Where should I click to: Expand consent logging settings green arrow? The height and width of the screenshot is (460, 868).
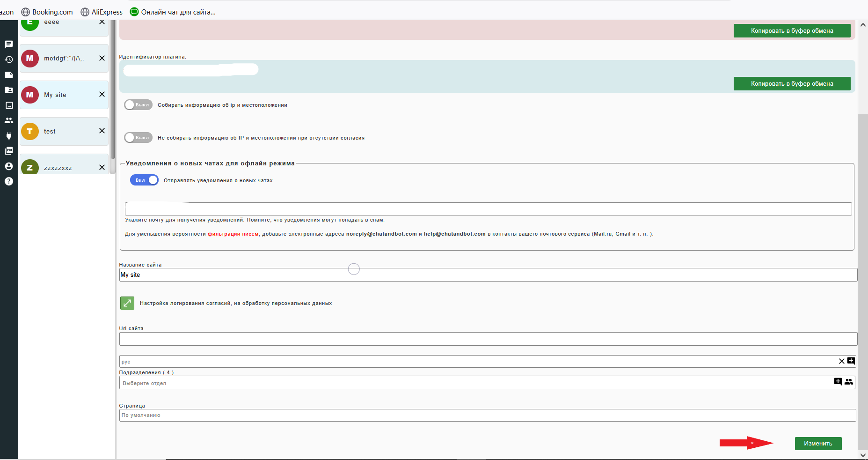click(x=127, y=303)
